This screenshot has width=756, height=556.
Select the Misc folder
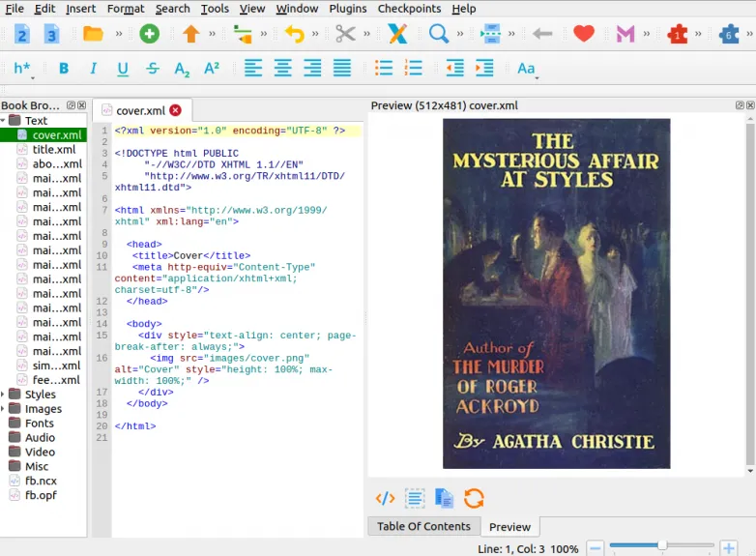pyautogui.click(x=37, y=466)
